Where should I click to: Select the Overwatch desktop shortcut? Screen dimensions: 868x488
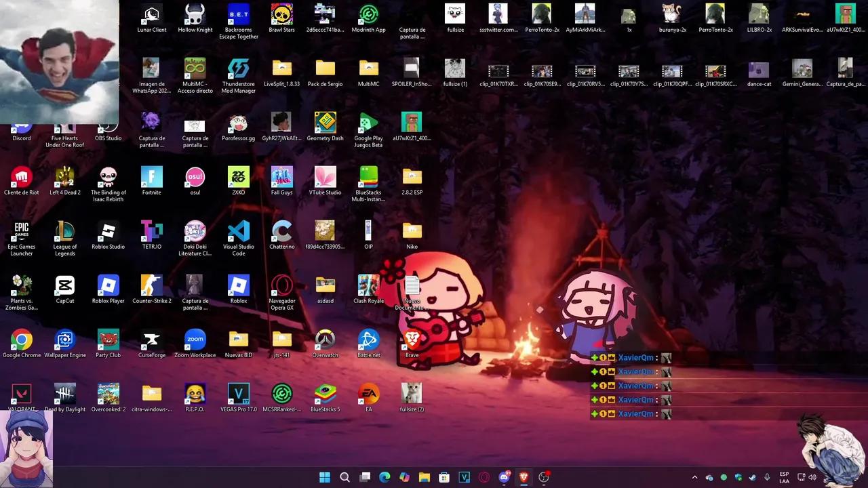[325, 340]
